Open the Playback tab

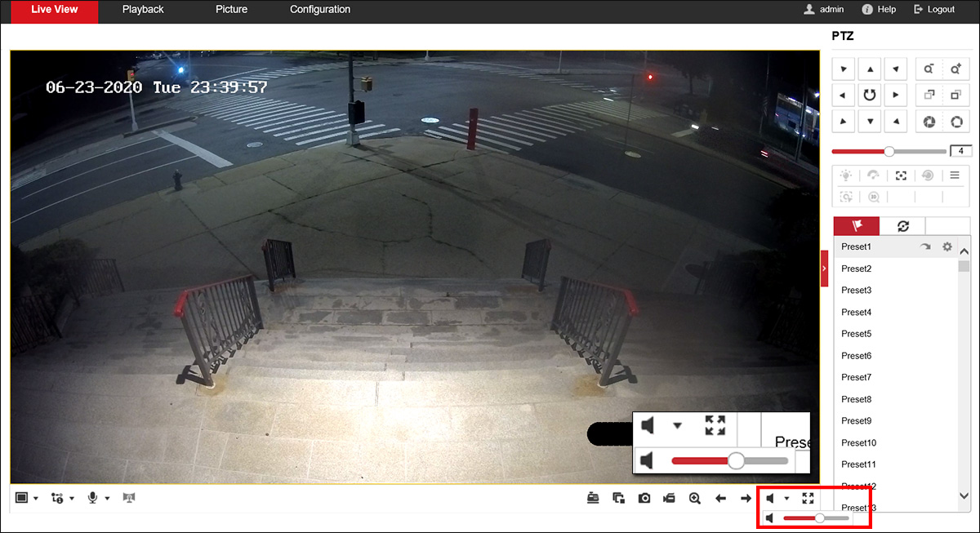(x=143, y=10)
